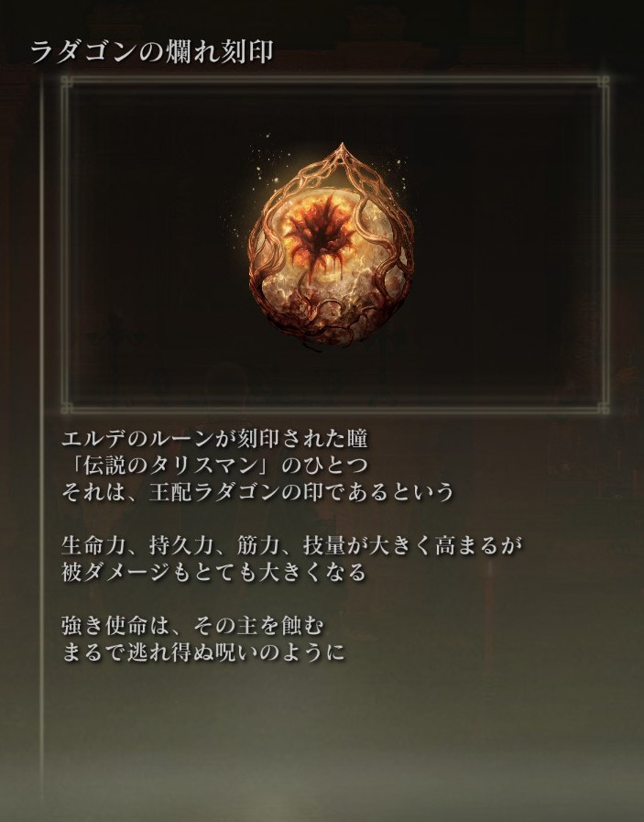Click the line mentioning 王配ラダゴンの印

257,492
